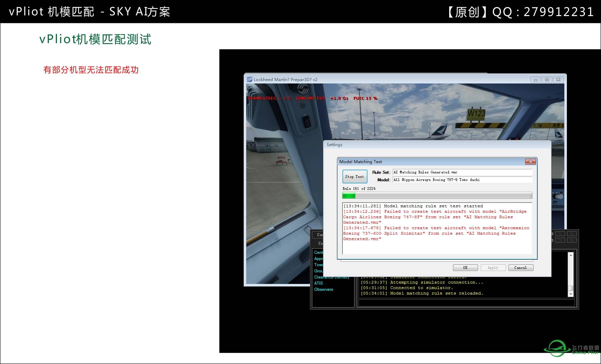Stop the model matching test
Screen dimensions: 601x364
coord(355,177)
